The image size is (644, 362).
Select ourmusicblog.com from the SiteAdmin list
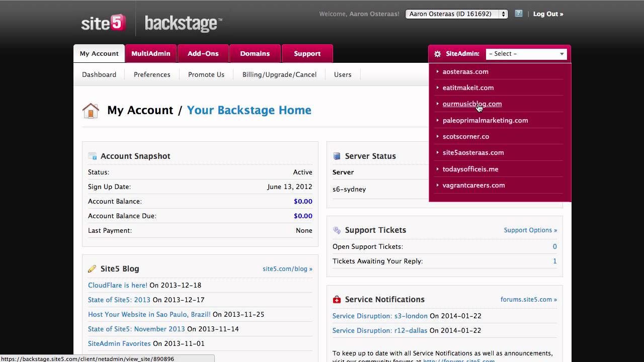click(x=472, y=104)
